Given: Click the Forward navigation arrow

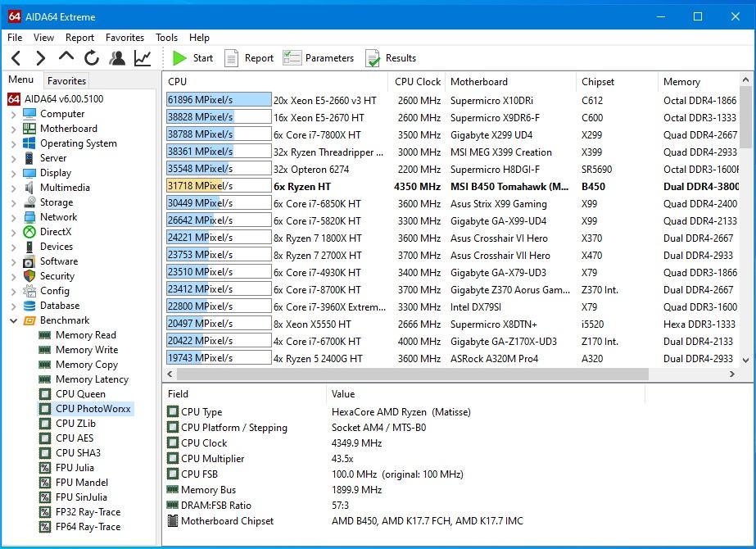Looking at the screenshot, I should (x=41, y=58).
